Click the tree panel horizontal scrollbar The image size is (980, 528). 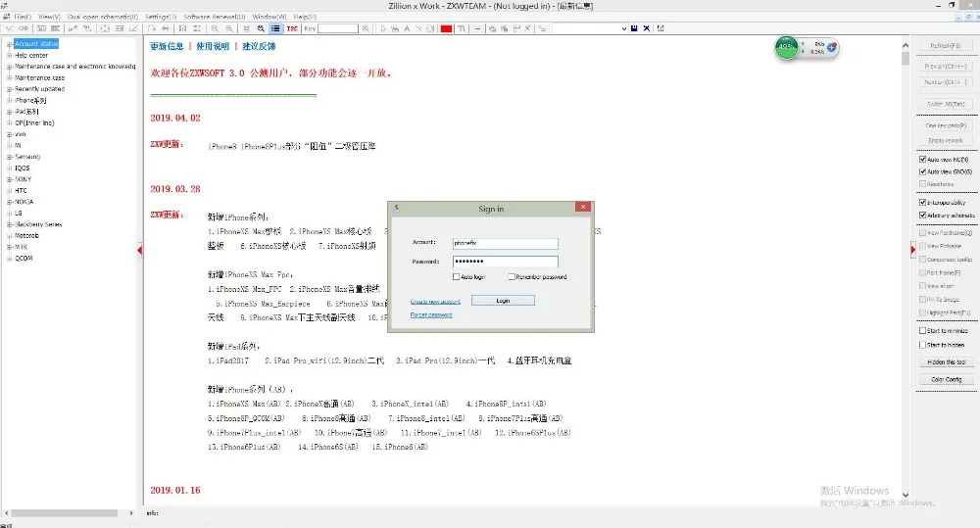tap(65, 513)
